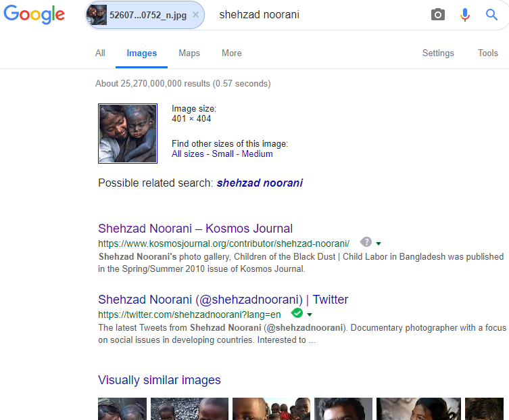Remove the uploaded image chip with the X

point(195,15)
